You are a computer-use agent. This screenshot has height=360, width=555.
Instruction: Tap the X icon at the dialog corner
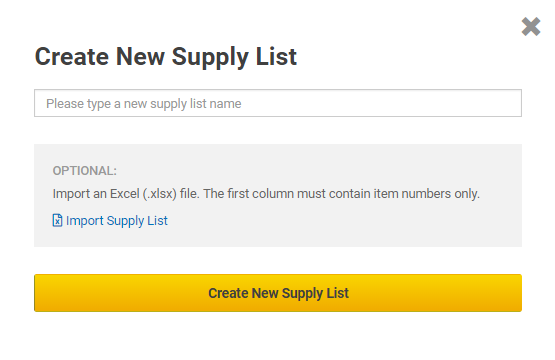pos(531,27)
